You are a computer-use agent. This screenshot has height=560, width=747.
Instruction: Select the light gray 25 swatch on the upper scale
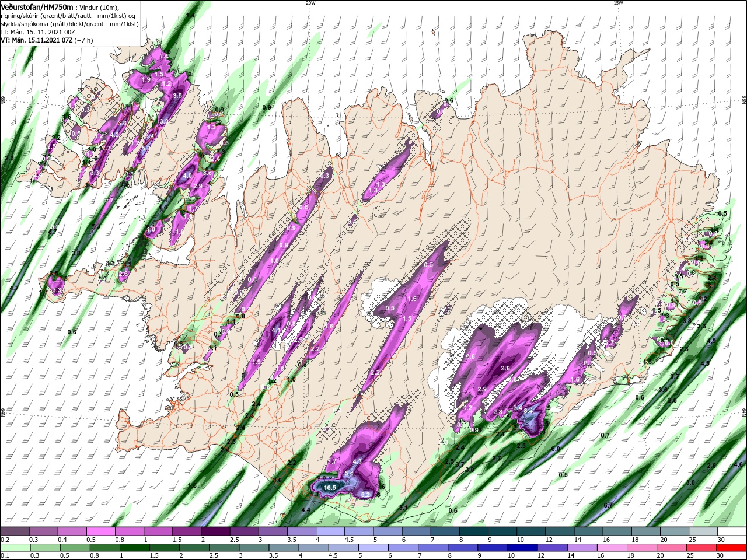pyautogui.click(x=703, y=531)
